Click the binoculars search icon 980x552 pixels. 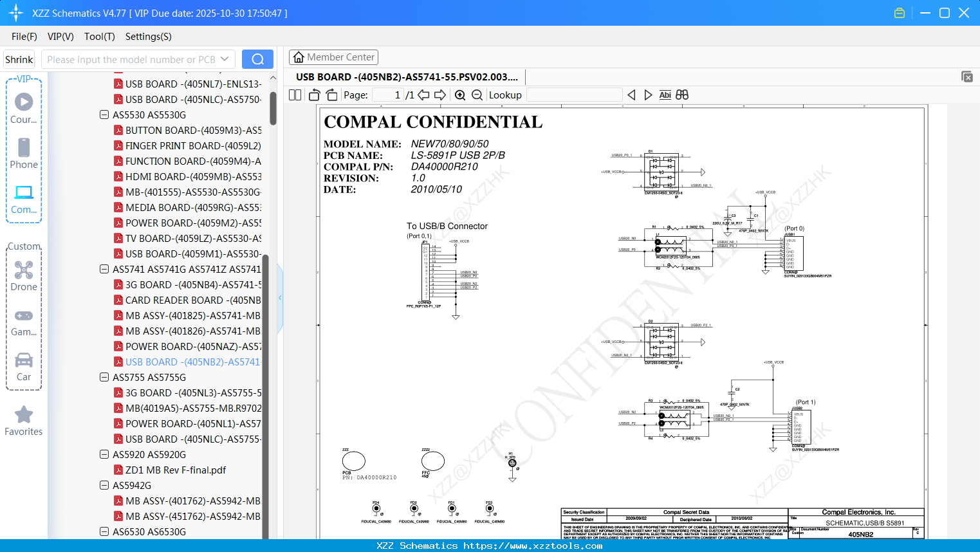pos(682,95)
